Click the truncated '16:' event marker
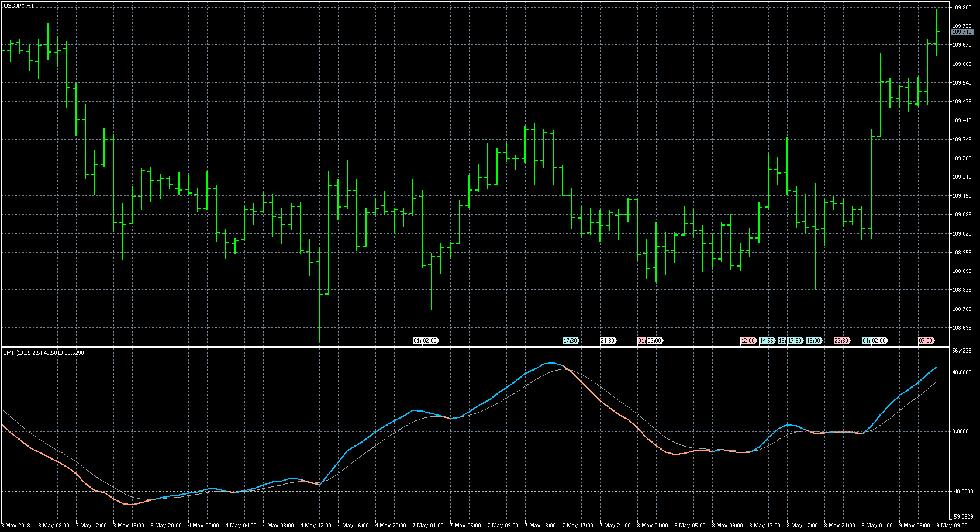This screenshot has width=980, height=532. pyautogui.click(x=782, y=341)
